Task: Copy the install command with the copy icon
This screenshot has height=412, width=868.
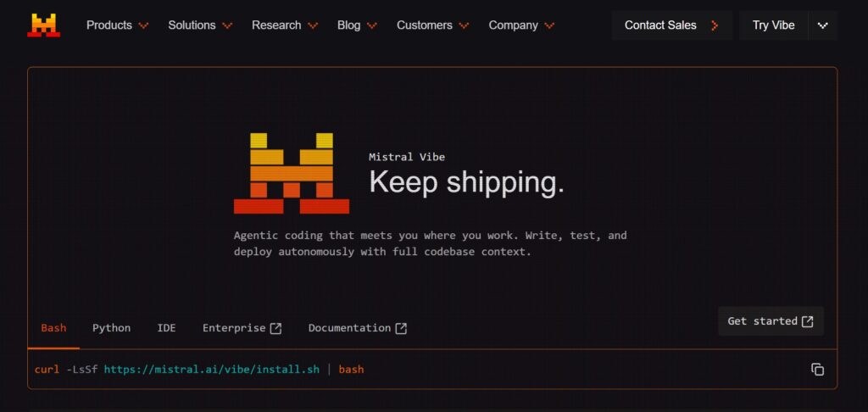Action: pos(817,370)
